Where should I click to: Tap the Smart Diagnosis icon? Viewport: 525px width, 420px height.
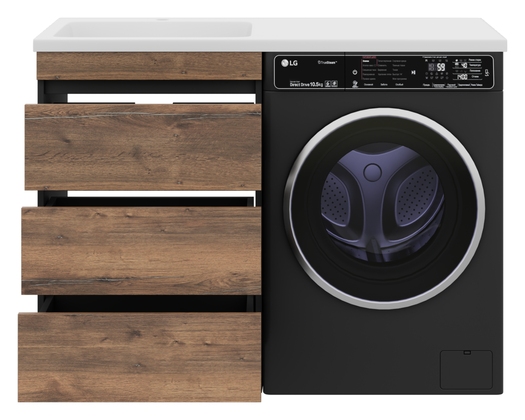(355, 84)
